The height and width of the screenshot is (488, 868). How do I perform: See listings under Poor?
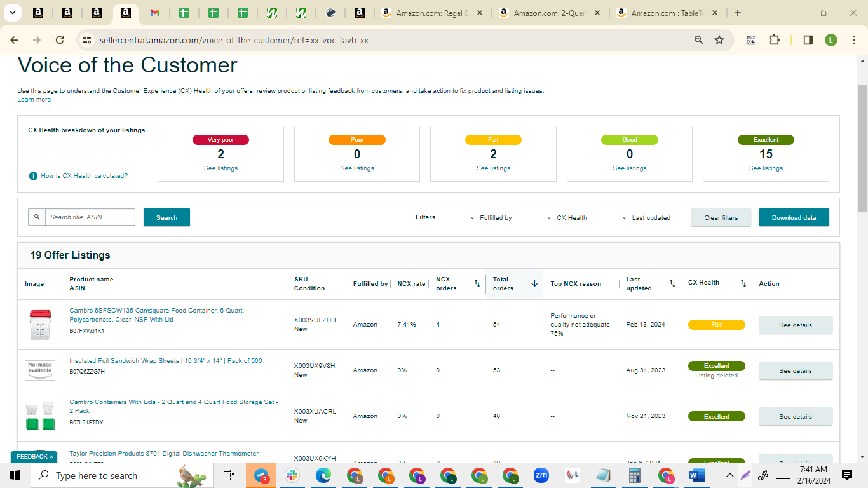tap(357, 168)
